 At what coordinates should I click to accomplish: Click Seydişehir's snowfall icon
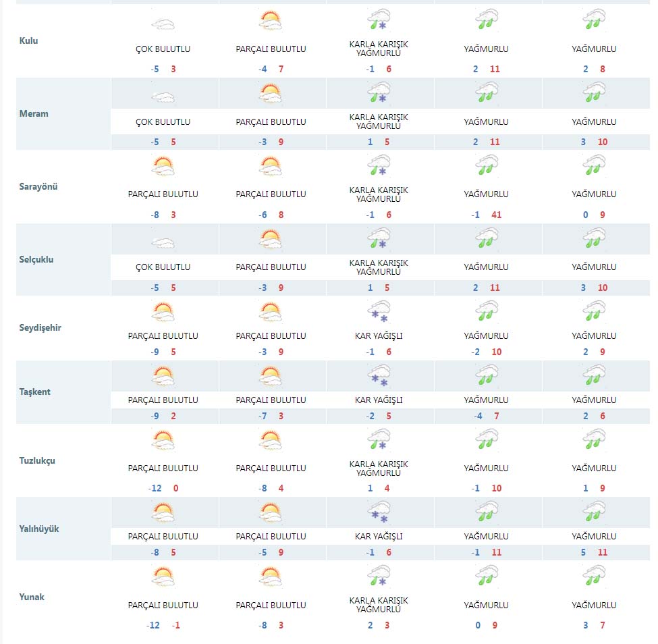[x=379, y=311]
